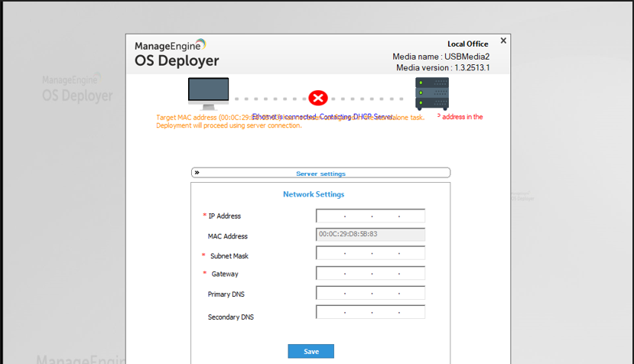Click the deployment server rack icon

pyautogui.click(x=432, y=94)
